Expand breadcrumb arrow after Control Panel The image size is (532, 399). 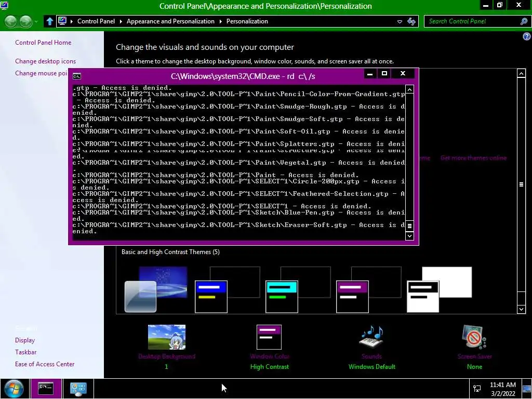coord(121,21)
